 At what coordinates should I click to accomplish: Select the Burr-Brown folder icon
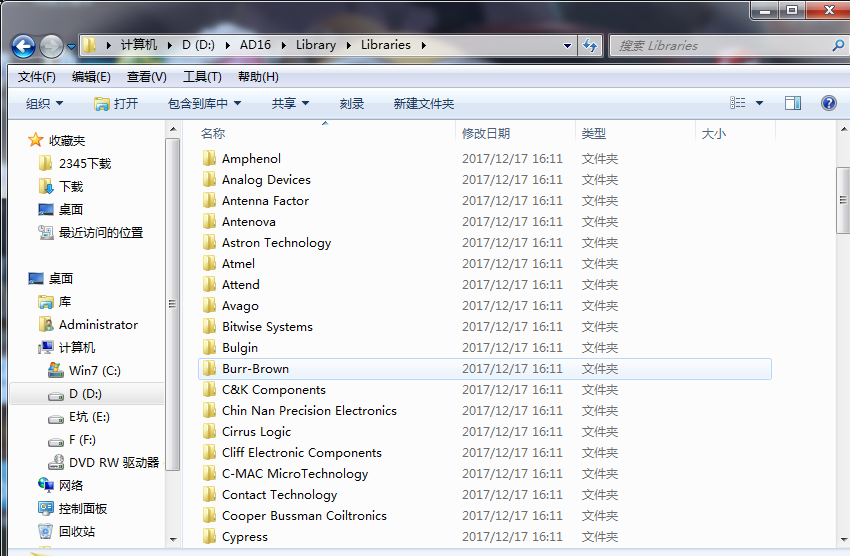209,368
